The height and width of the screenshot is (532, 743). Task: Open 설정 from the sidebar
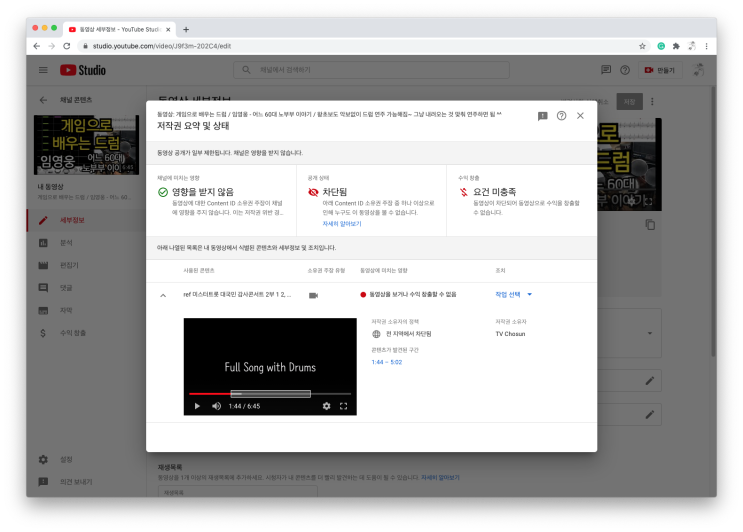click(x=86, y=460)
